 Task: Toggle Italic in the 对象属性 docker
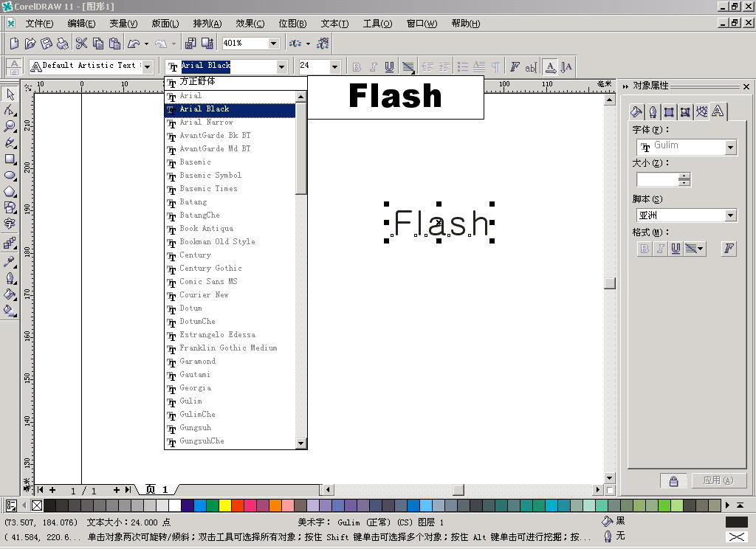click(x=660, y=249)
